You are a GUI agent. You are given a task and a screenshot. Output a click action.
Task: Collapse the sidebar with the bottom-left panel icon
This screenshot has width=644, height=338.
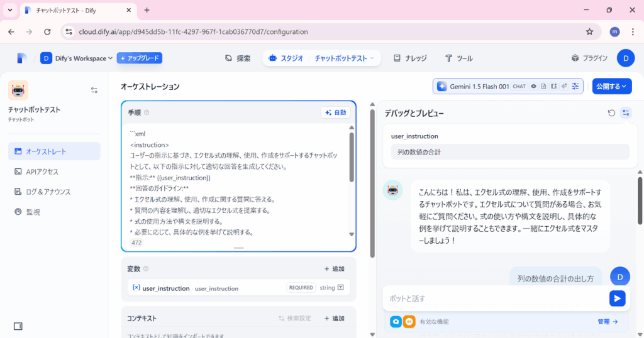pos(18,326)
